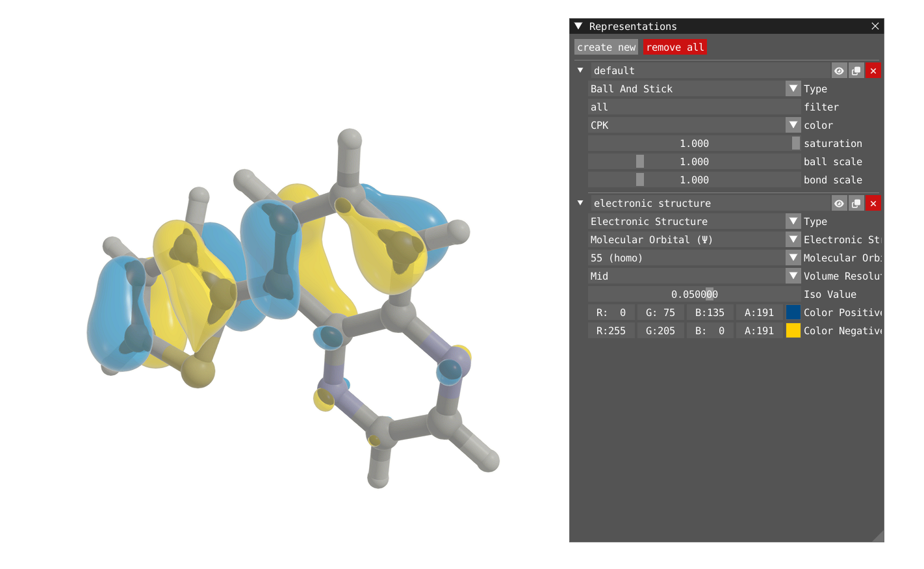924x569 pixels.
Task: Duplicate the electronic structure representation
Action: pos(856,204)
